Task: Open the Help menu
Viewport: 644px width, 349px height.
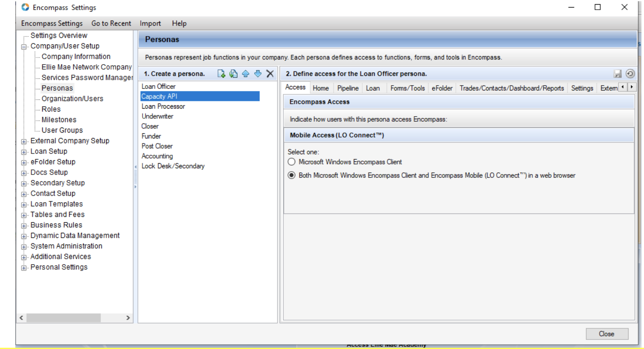Action: click(179, 23)
